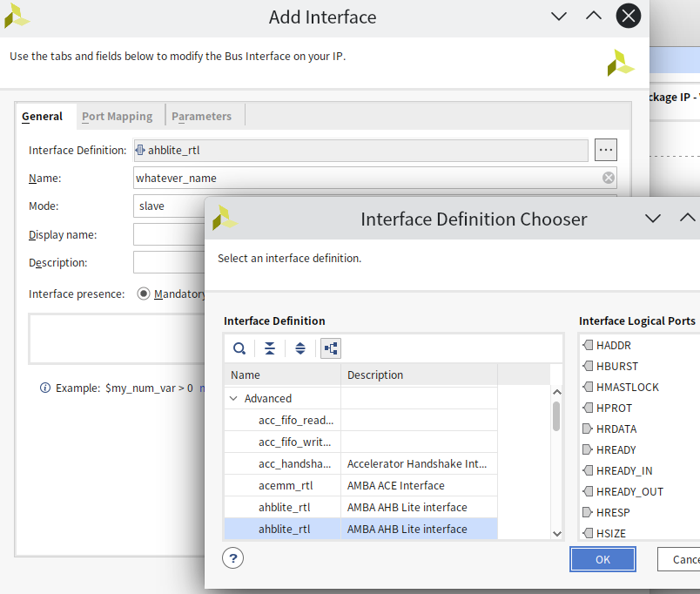Switch to the Port Mapping tab
Image resolution: width=700 pixels, height=594 pixels.
click(117, 116)
